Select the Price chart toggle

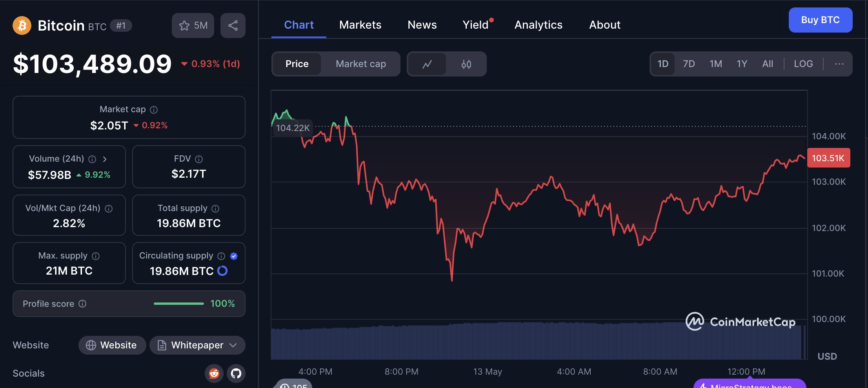click(x=297, y=64)
